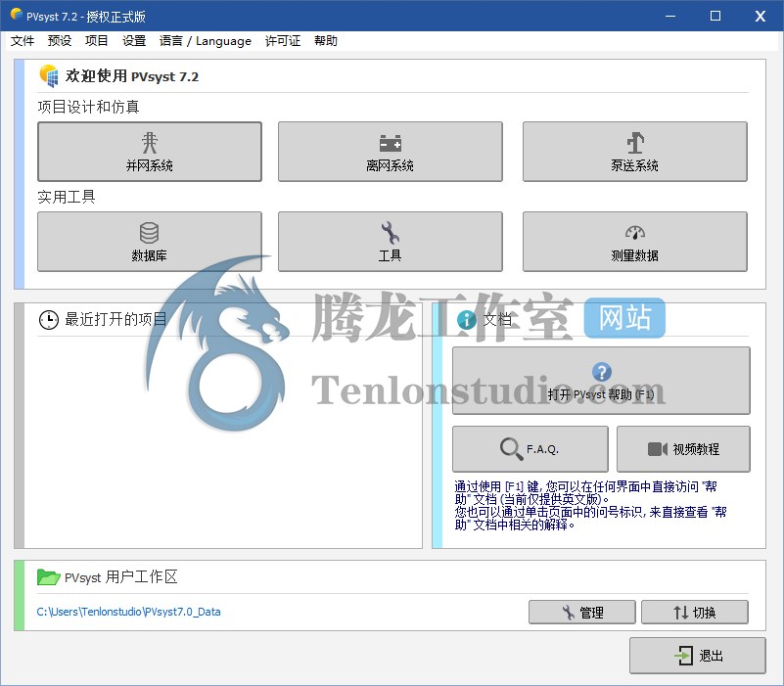Click the PVsyst sun logo in welcome header

pyautogui.click(x=49, y=75)
